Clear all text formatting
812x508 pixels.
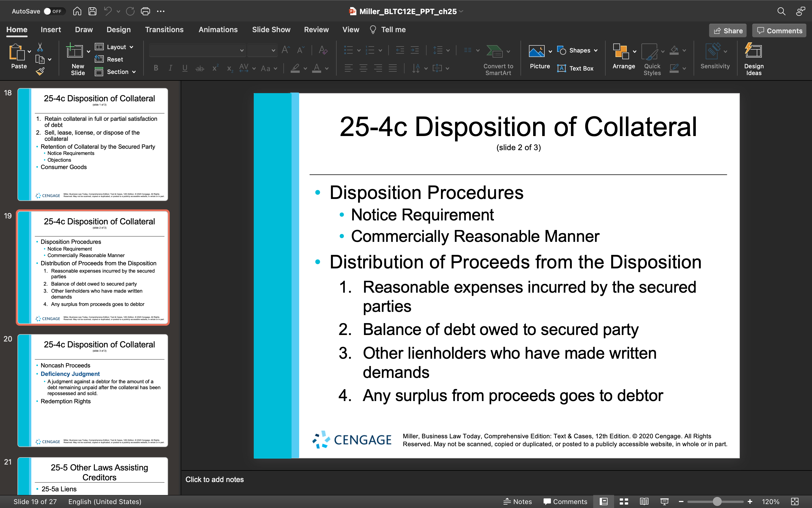(x=323, y=51)
